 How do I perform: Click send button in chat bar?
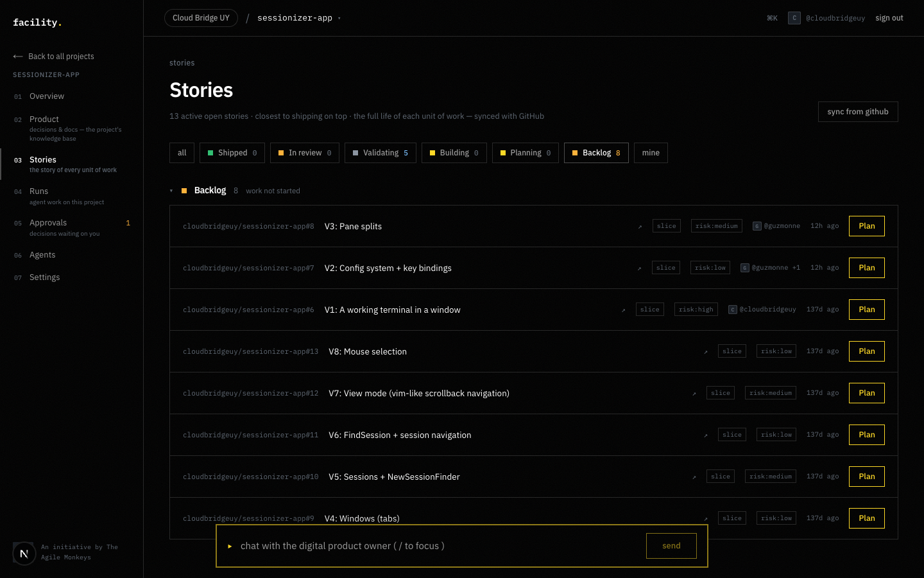click(x=671, y=546)
